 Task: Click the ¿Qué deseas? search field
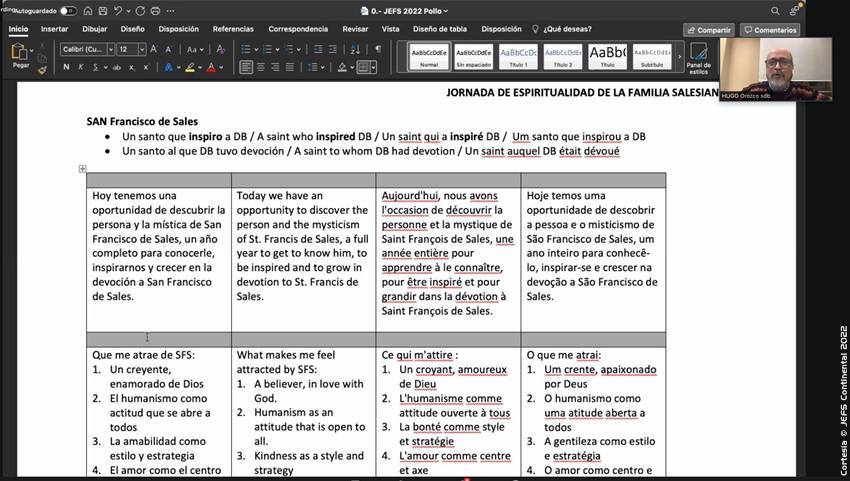(562, 29)
